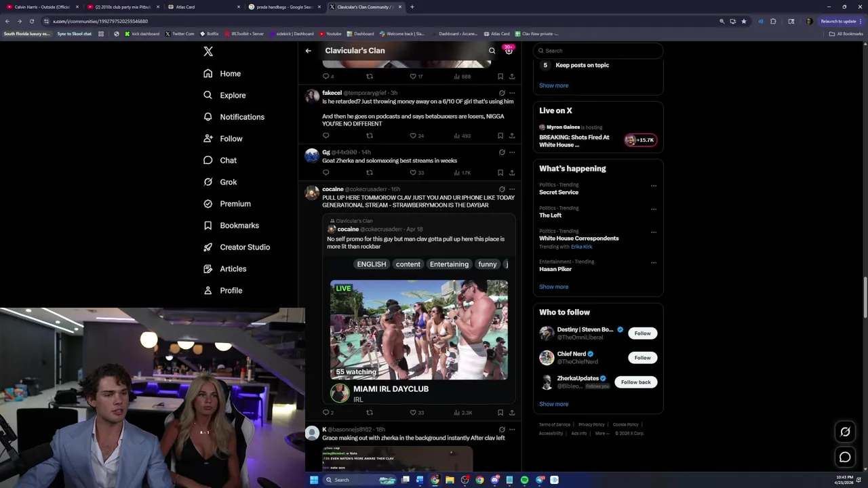Viewport: 868px width, 488px height.
Task: Open Notifications in the sidebar
Action: point(234,117)
